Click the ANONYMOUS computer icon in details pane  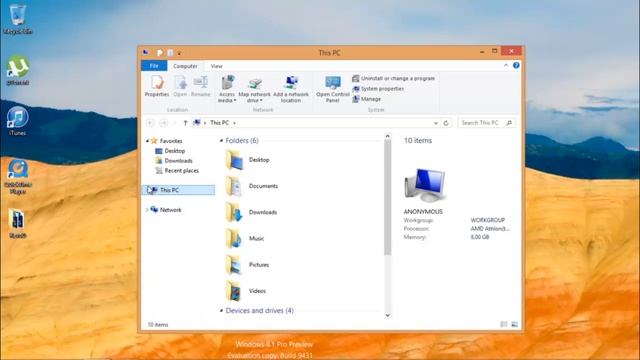click(x=424, y=185)
